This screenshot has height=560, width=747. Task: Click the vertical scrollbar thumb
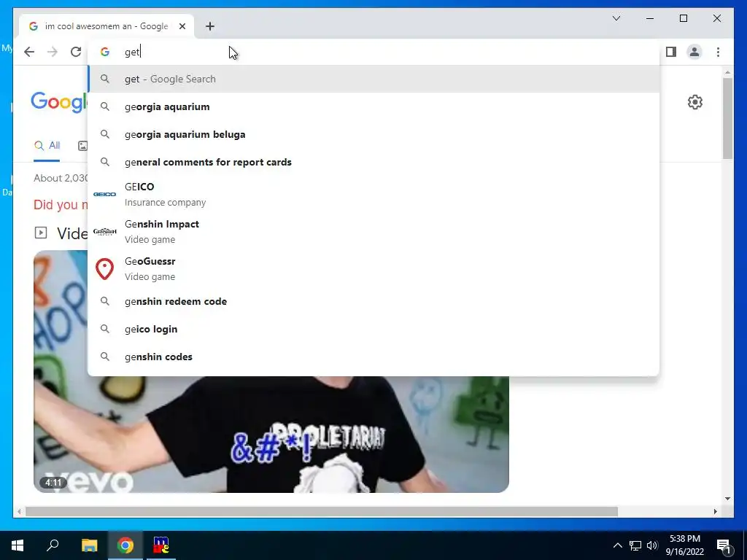tap(727, 118)
